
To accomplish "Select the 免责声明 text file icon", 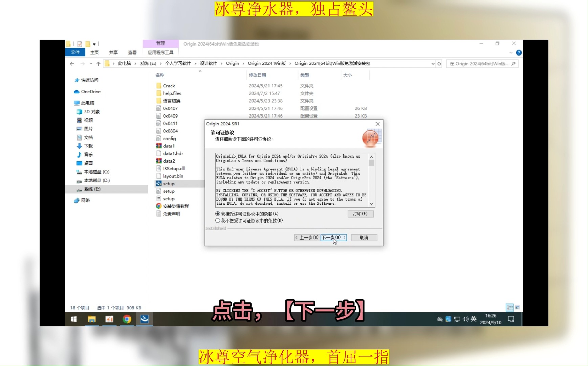I will (x=159, y=213).
